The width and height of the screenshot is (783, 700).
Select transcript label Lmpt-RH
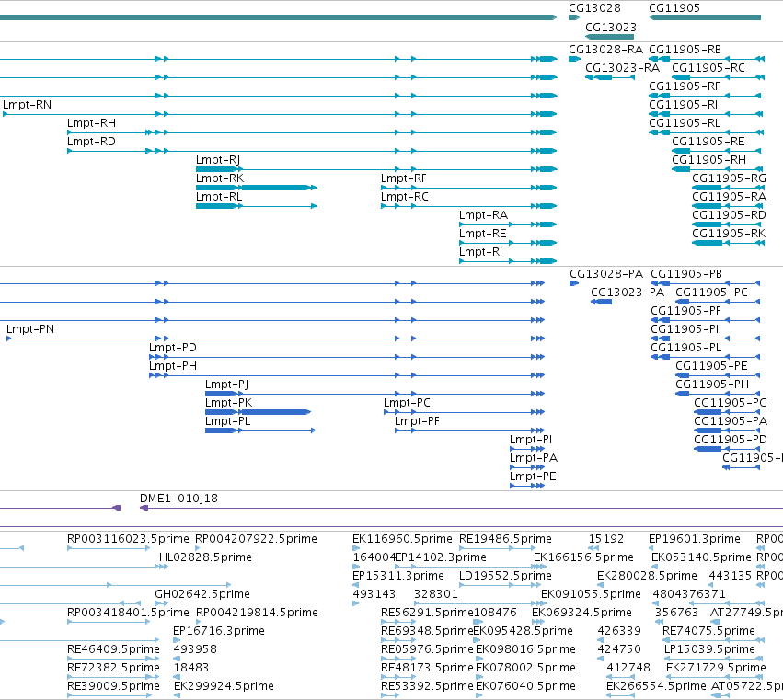91,123
